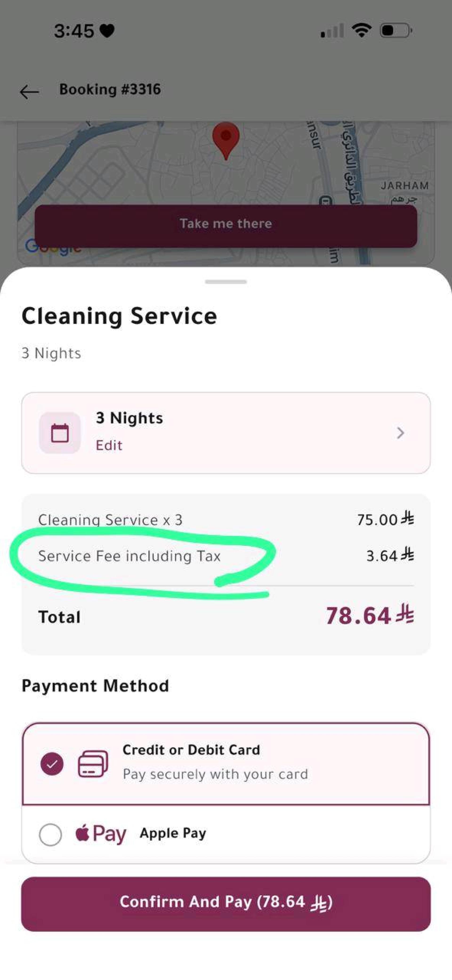Select the Apple Pay radio button
This screenshot has width=452, height=980.
51,835
